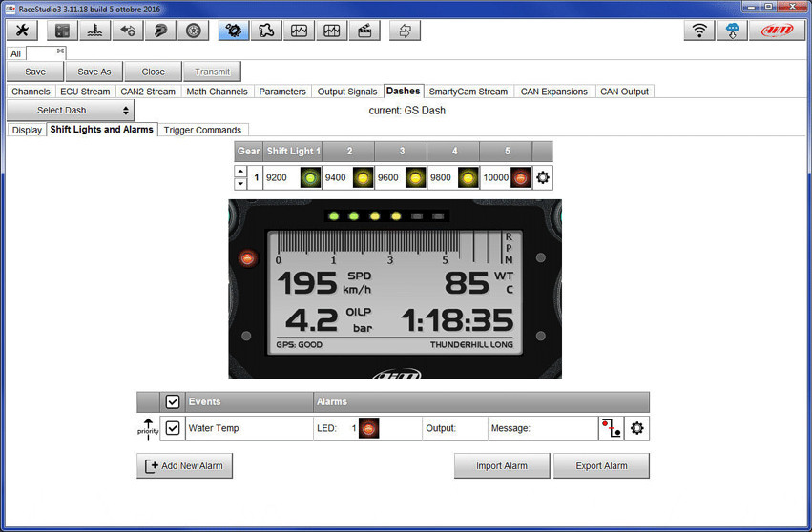Open the wrench preferences icon
This screenshot has width=812, height=532.
point(22,31)
